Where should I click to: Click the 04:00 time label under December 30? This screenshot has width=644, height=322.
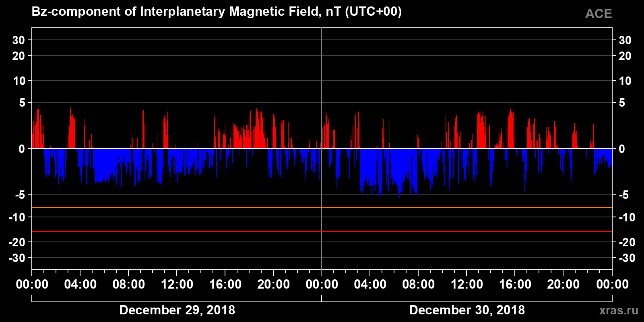pyautogui.click(x=370, y=284)
